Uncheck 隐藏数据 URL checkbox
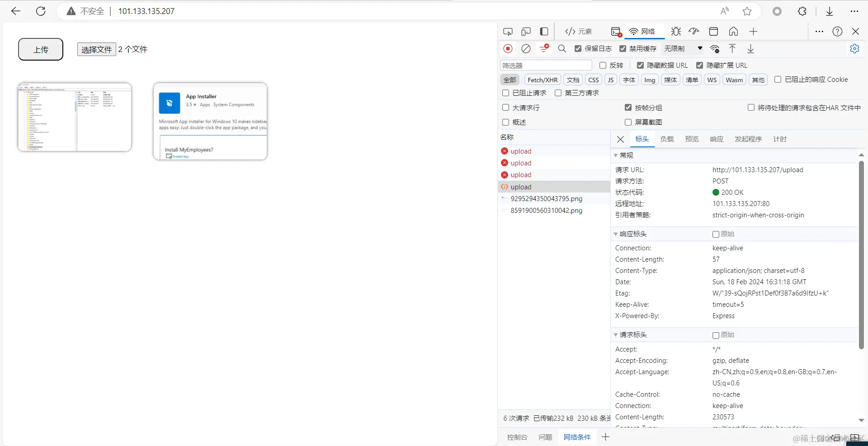This screenshot has width=868, height=446. click(x=640, y=66)
